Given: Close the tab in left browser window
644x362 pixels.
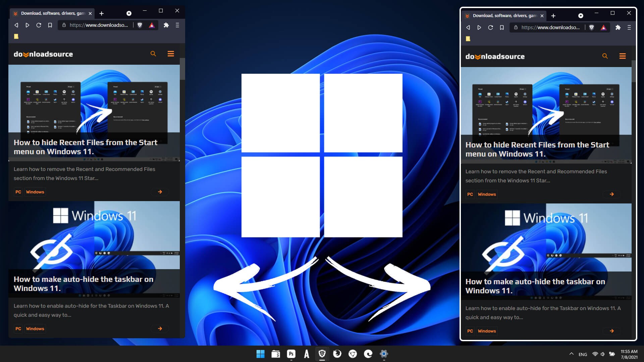Looking at the screenshot, I should point(90,13).
